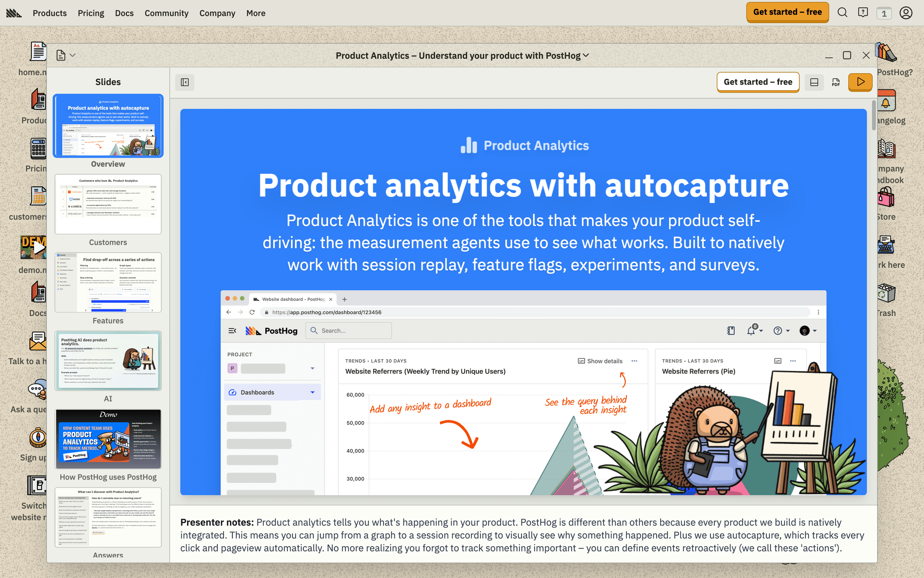Click the notebook icon in dashboard mockup
Image resolution: width=924 pixels, height=578 pixels.
(x=731, y=331)
